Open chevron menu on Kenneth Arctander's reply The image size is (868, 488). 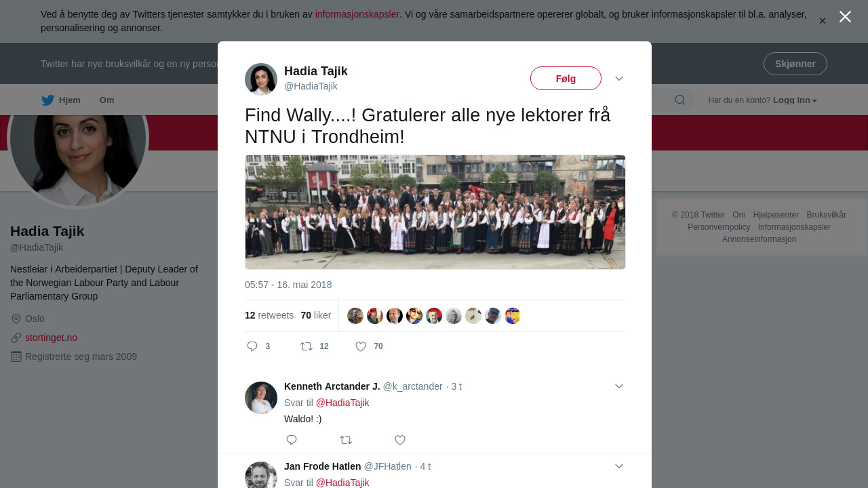pyautogui.click(x=619, y=386)
